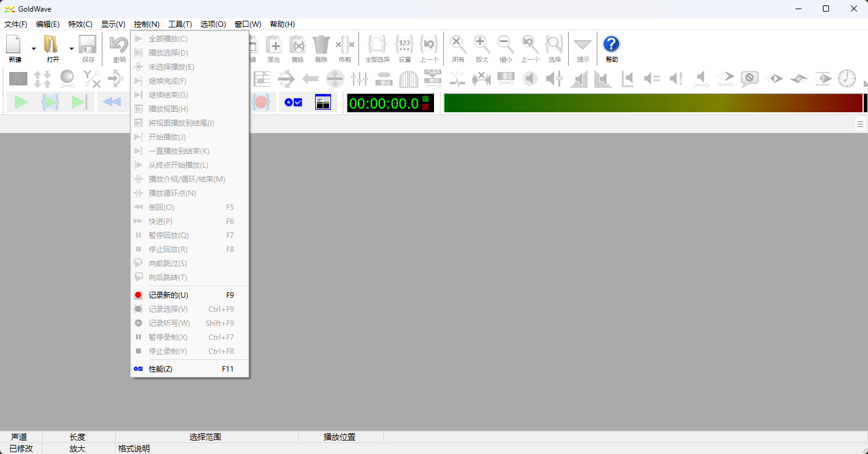Choose 记录新的(U) in the menu

pyautogui.click(x=190, y=295)
